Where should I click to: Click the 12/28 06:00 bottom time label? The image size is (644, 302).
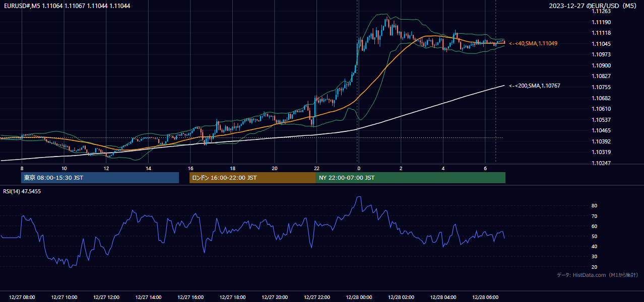485,297
